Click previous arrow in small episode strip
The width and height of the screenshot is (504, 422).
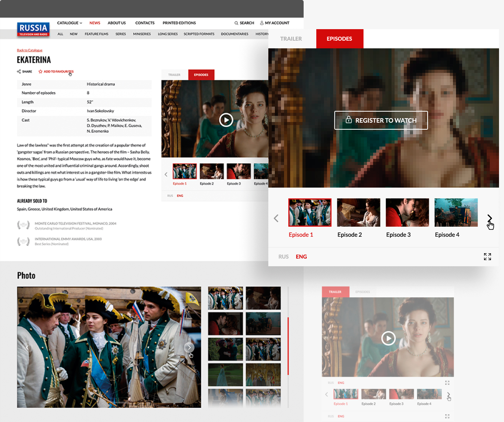(x=166, y=175)
